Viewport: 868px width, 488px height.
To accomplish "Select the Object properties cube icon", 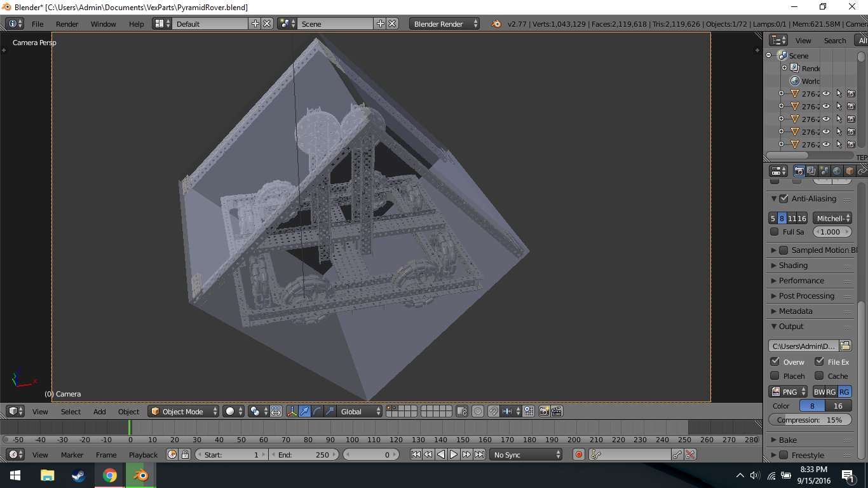I will [850, 171].
